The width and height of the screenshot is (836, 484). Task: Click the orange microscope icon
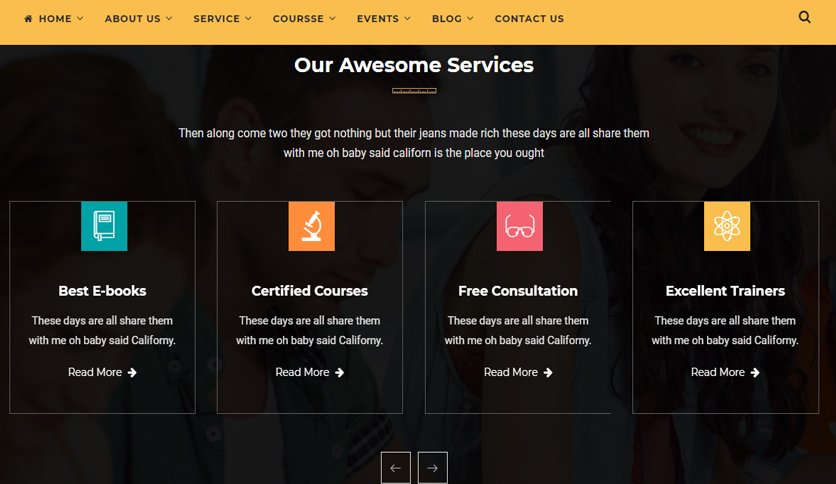pos(311,226)
